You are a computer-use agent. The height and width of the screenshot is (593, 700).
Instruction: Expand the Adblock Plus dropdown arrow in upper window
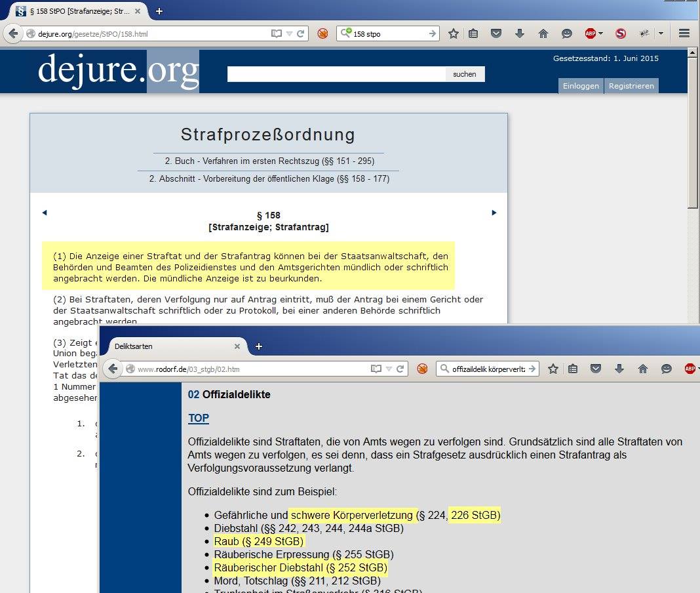(601, 33)
